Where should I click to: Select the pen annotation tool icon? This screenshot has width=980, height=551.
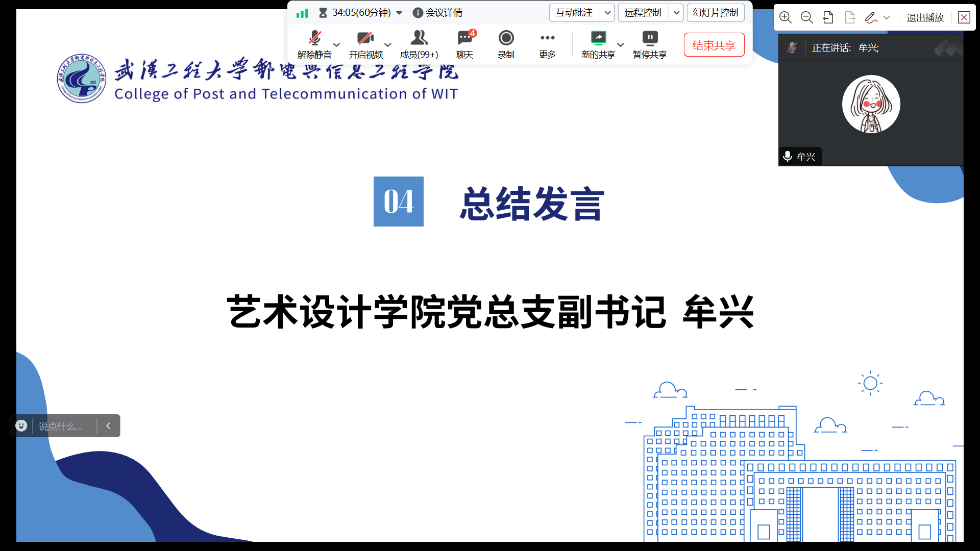coord(871,18)
